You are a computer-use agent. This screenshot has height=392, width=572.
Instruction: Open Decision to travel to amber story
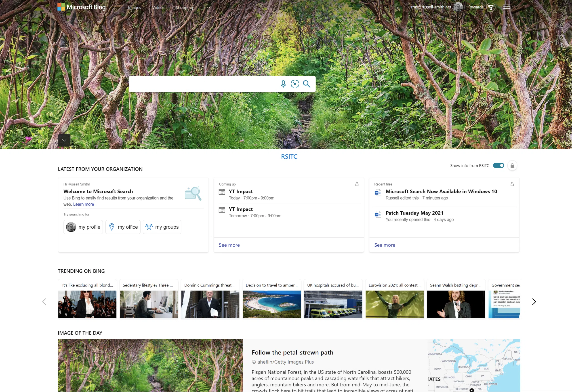tap(272, 299)
